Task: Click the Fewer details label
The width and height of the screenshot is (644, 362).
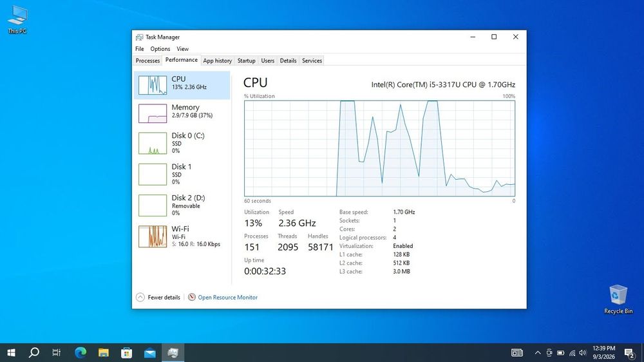Action: coord(164,298)
